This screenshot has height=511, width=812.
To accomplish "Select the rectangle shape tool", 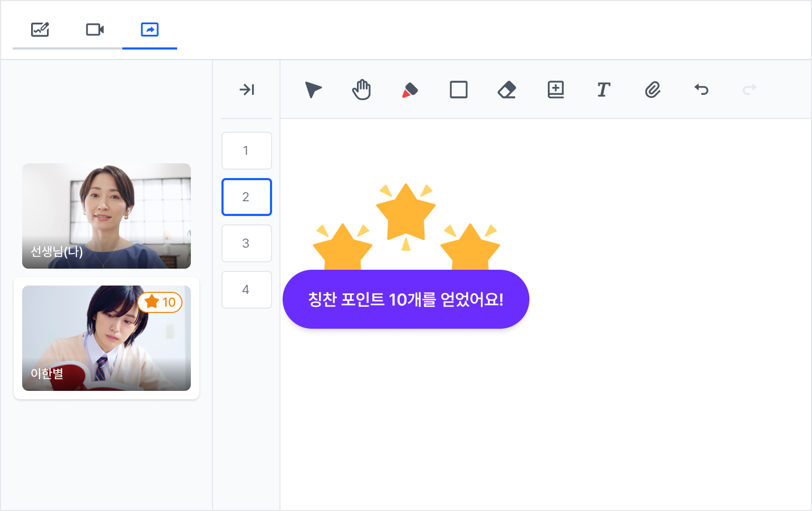I will coord(459,90).
